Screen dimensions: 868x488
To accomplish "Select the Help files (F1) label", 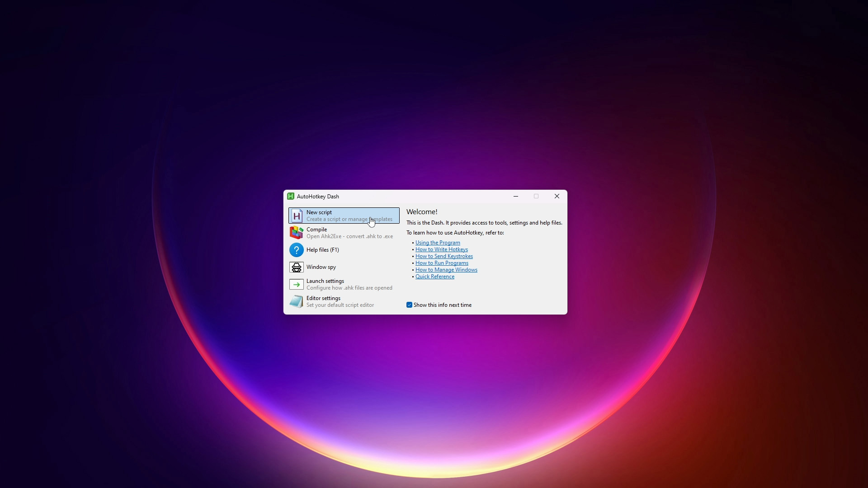I will [x=323, y=250].
